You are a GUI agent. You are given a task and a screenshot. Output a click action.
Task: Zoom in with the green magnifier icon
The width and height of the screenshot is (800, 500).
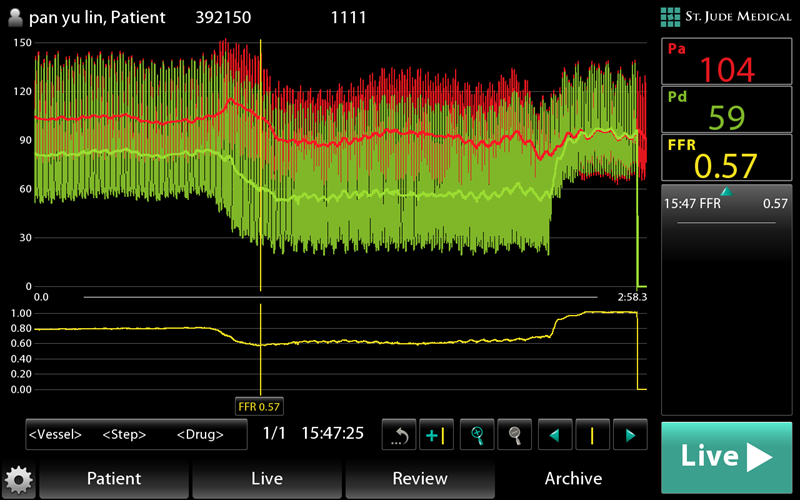click(x=479, y=435)
